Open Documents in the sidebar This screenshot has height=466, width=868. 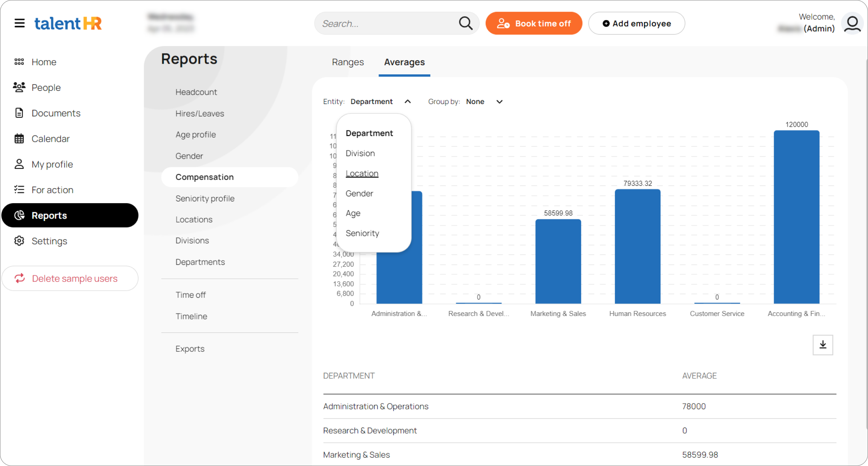(56, 113)
